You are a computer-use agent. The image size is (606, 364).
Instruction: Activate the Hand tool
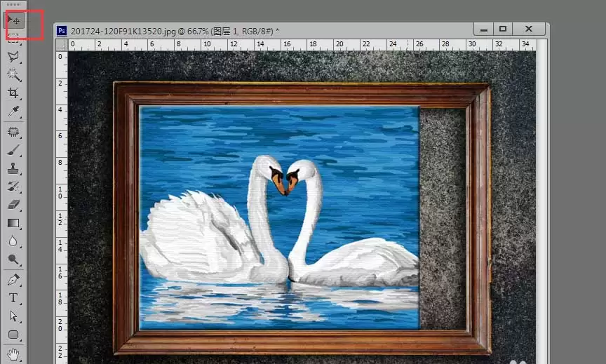13,353
